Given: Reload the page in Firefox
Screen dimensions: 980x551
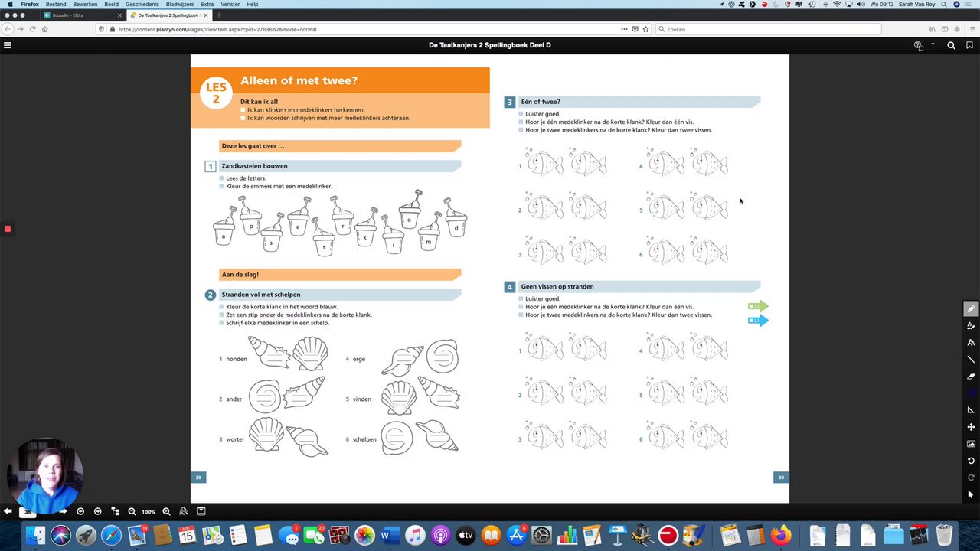Looking at the screenshot, I should coord(32,29).
